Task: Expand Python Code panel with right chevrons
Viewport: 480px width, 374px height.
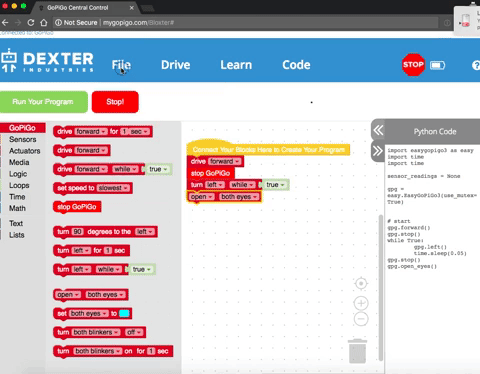Action: tap(378, 151)
